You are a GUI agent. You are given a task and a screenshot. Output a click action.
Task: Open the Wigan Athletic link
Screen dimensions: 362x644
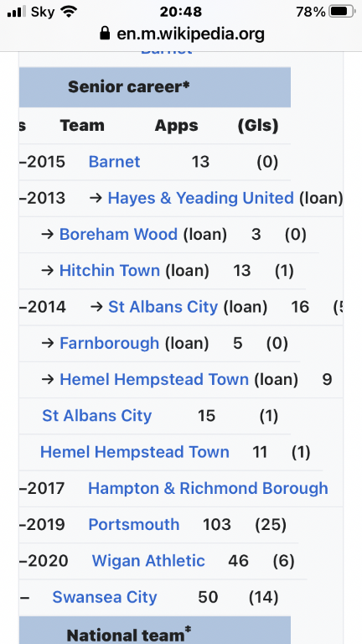148,560
